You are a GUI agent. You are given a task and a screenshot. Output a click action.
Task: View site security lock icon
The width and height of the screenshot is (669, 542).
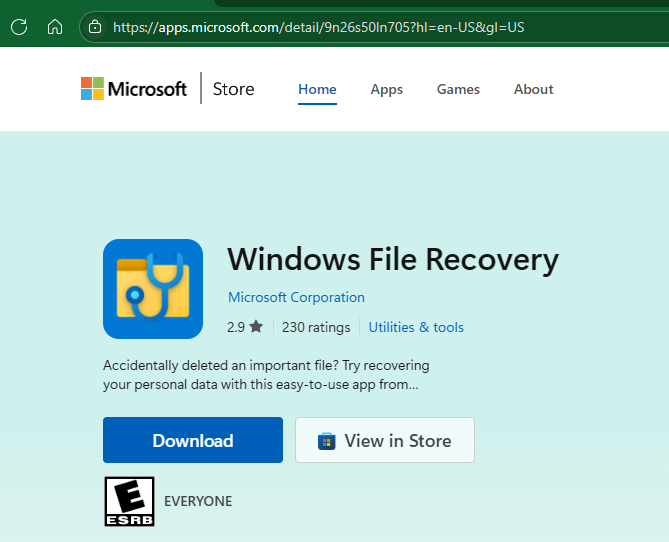[x=95, y=27]
